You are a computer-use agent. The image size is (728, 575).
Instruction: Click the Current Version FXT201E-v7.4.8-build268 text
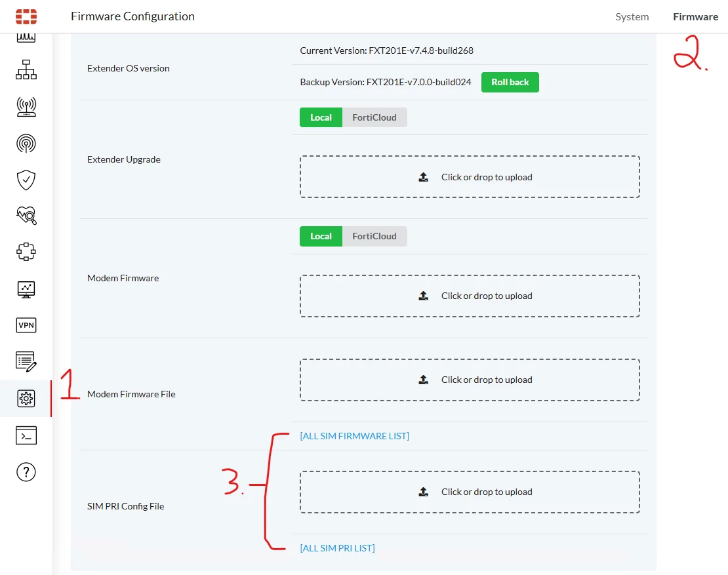pos(387,50)
